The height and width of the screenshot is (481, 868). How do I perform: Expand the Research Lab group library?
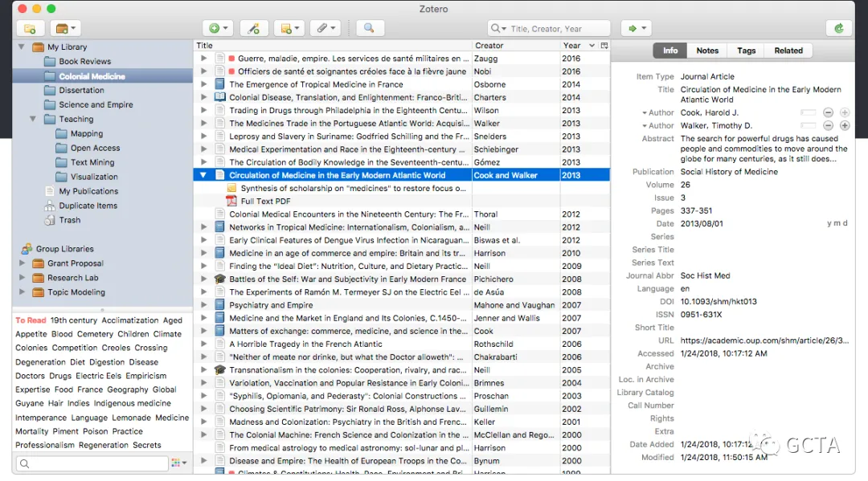[23, 278]
